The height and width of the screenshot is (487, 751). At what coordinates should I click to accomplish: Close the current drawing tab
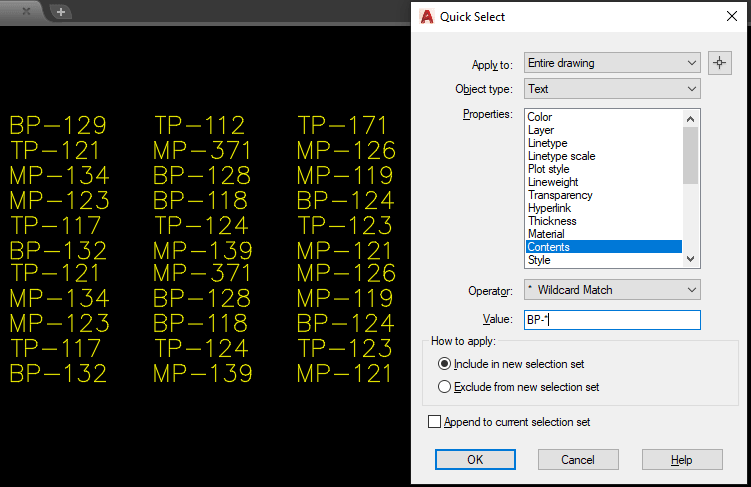26,11
